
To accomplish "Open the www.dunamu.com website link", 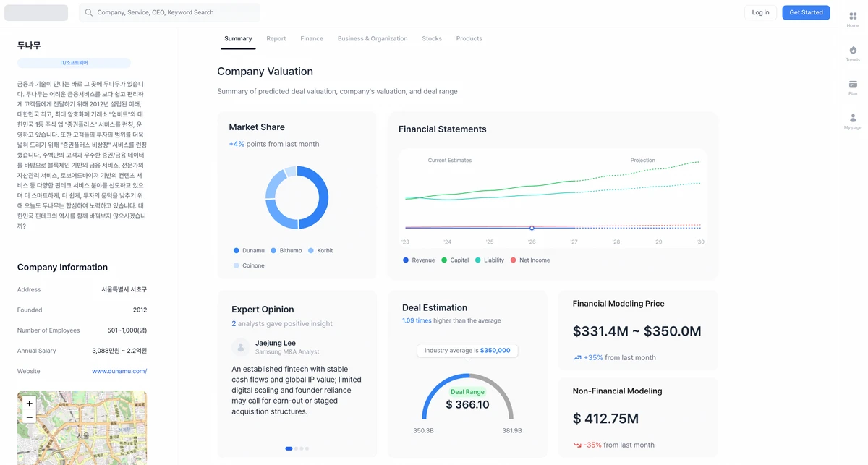I will [119, 371].
